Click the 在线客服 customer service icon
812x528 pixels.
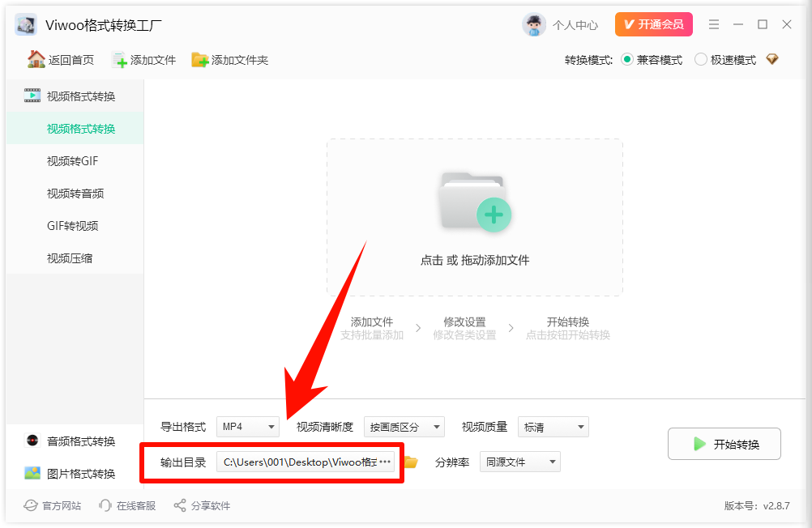(105, 505)
